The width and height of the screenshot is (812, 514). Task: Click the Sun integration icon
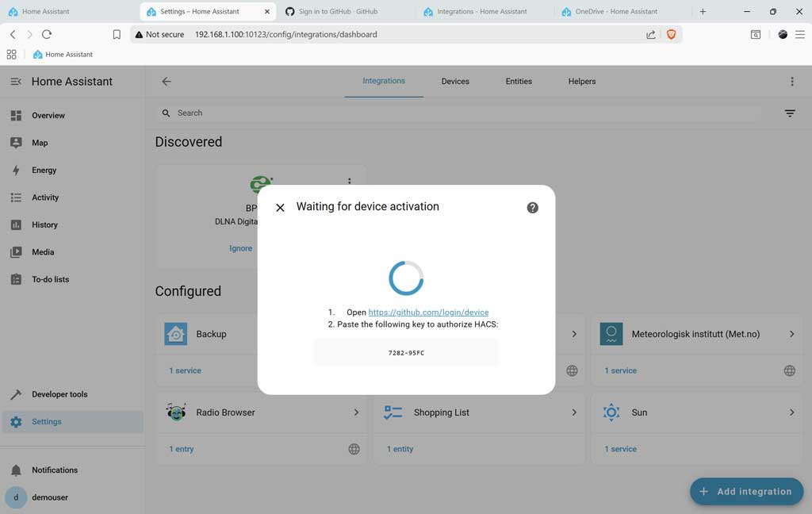click(x=611, y=412)
